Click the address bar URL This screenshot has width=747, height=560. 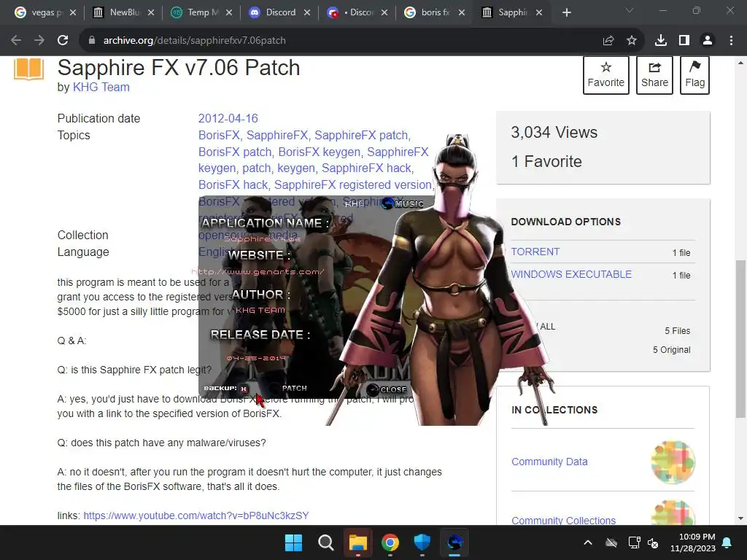point(194,41)
